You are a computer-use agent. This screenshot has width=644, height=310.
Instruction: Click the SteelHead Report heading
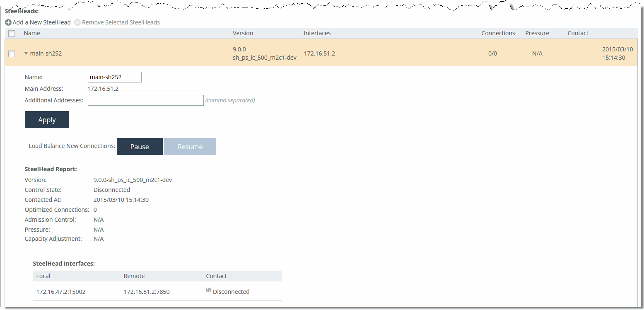click(51, 169)
